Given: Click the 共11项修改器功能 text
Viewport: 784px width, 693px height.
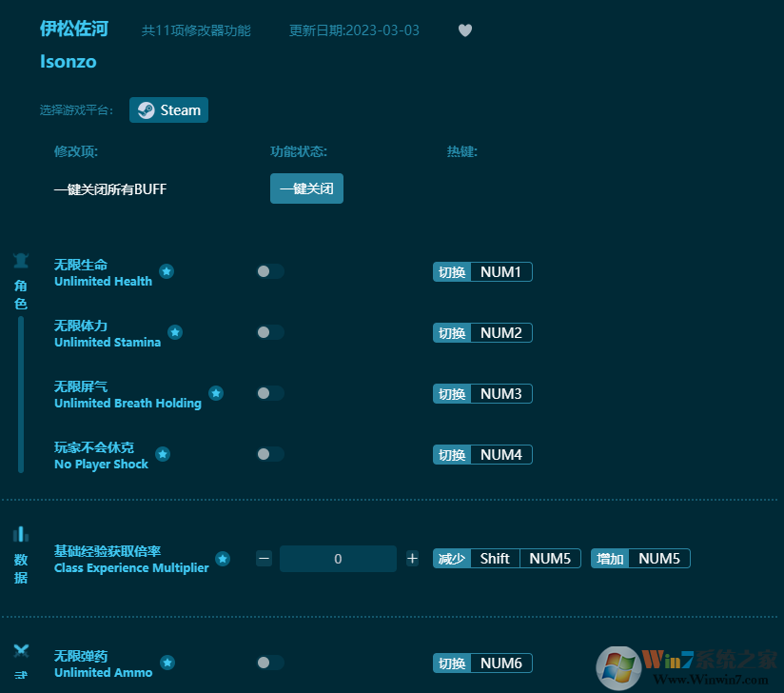Looking at the screenshot, I should tap(196, 31).
